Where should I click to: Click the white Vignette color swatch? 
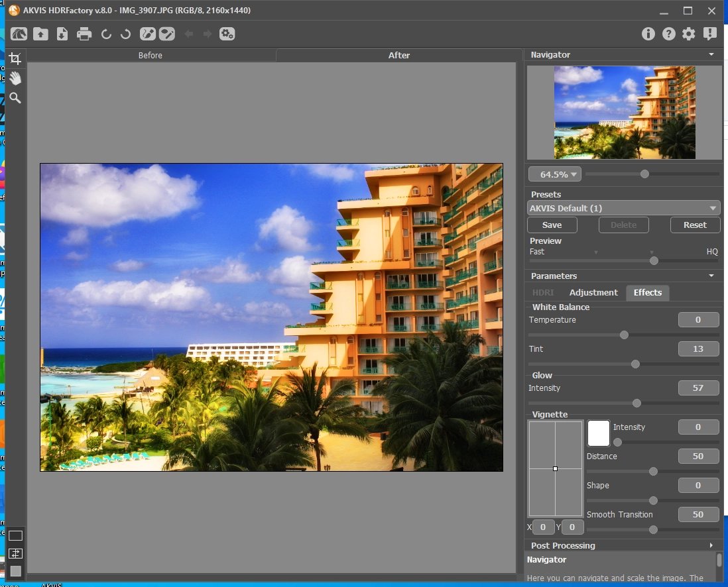click(x=598, y=433)
